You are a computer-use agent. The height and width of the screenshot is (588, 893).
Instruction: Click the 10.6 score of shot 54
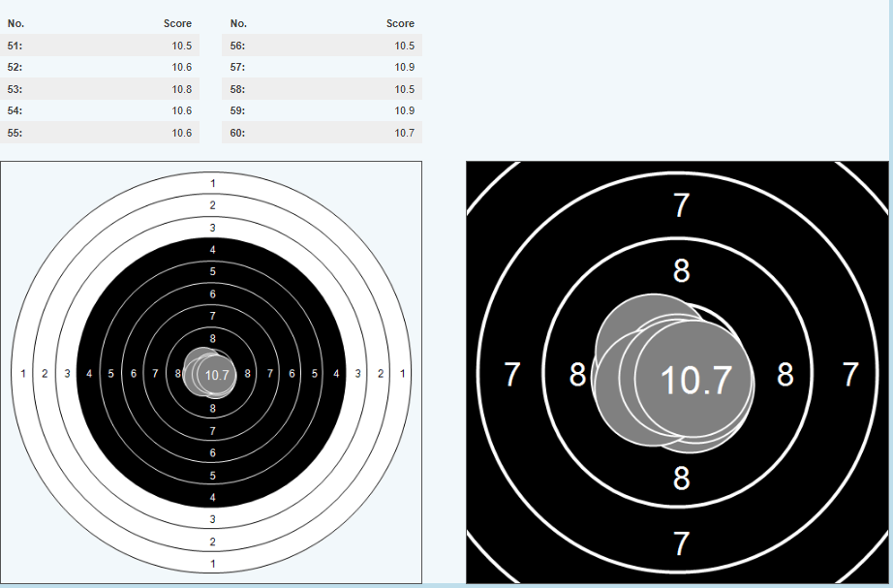coord(182,110)
